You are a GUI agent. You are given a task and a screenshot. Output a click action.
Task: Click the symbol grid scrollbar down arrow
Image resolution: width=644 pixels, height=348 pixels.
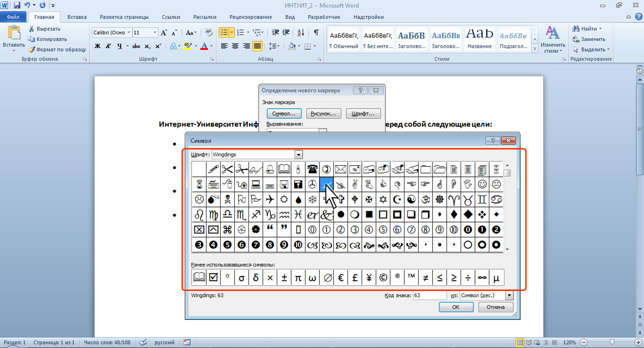[x=507, y=249]
